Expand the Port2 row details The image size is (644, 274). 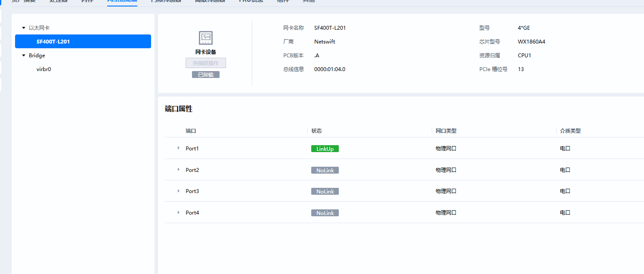pos(179,170)
